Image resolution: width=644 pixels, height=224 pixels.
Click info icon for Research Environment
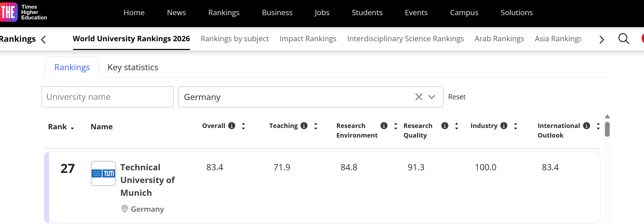point(384,126)
